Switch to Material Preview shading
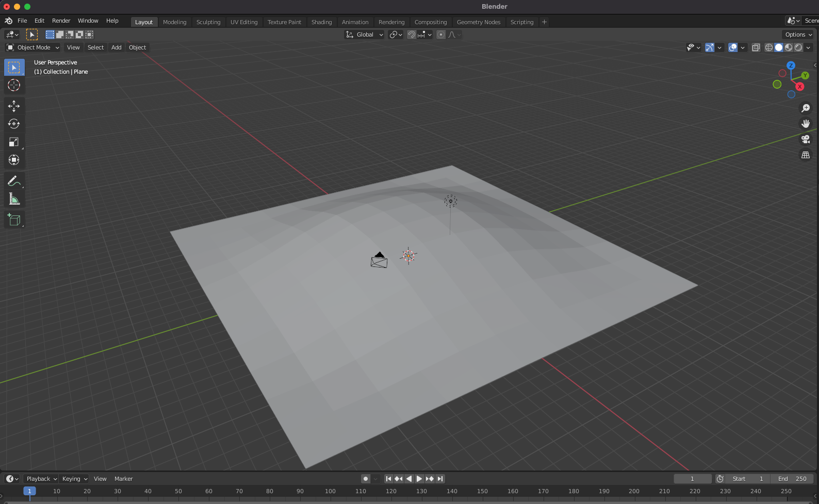Viewport: 819px width, 504px height. 789,47
